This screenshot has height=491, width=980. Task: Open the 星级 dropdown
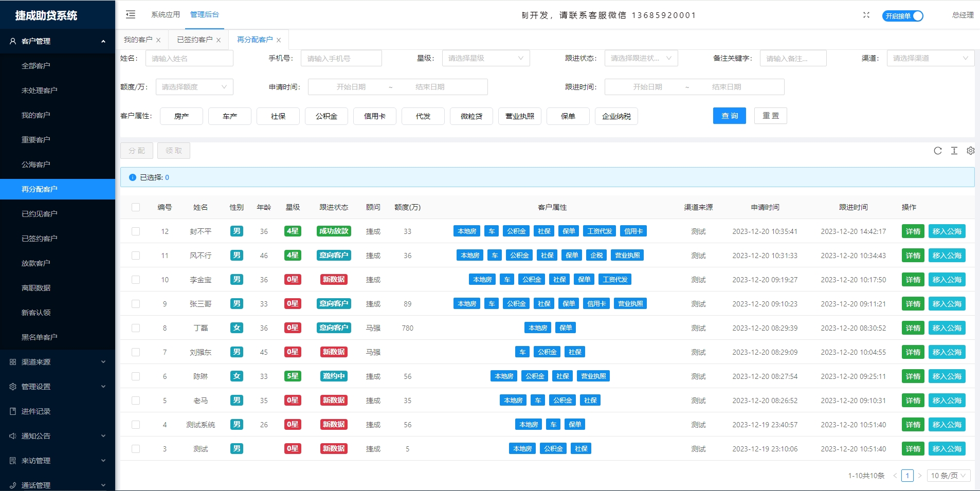[x=486, y=58]
